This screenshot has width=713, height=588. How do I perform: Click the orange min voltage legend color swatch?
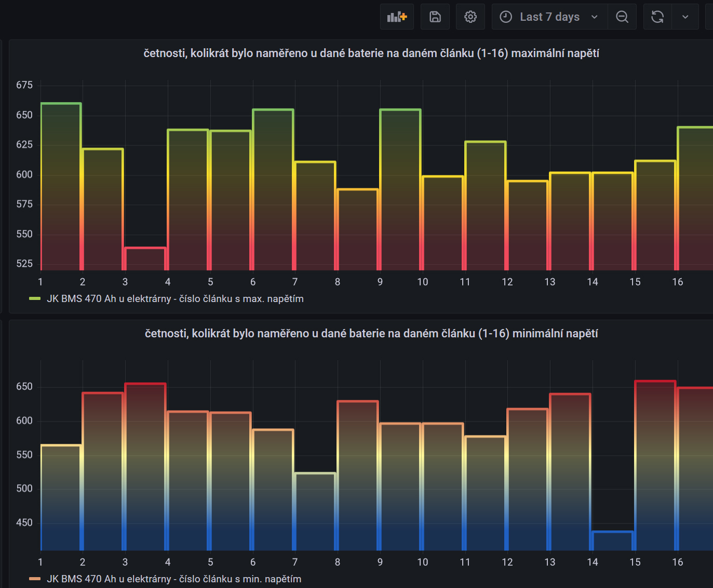click(x=35, y=579)
